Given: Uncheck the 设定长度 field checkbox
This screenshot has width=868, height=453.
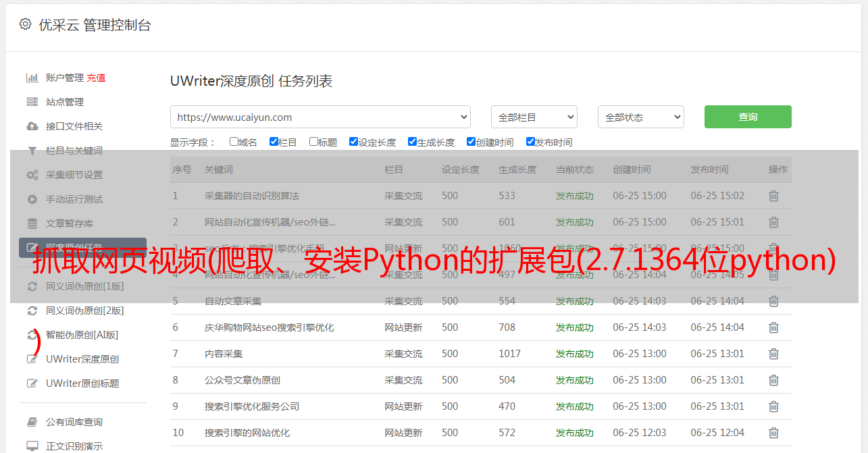Looking at the screenshot, I should click(x=353, y=142).
